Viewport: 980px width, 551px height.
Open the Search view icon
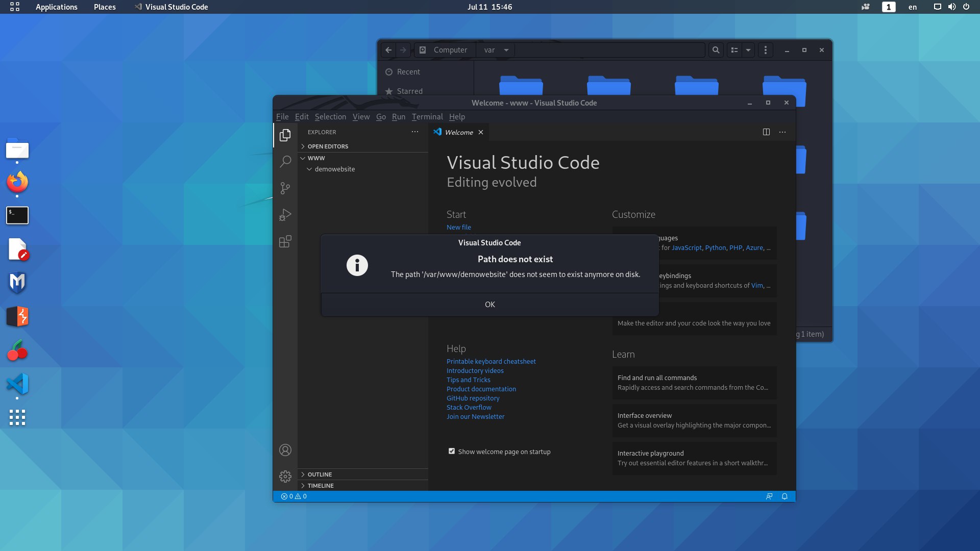click(x=285, y=162)
